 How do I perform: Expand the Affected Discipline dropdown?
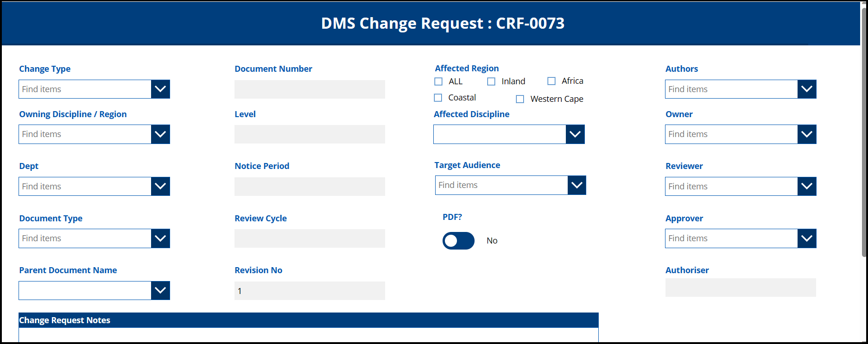coord(575,134)
